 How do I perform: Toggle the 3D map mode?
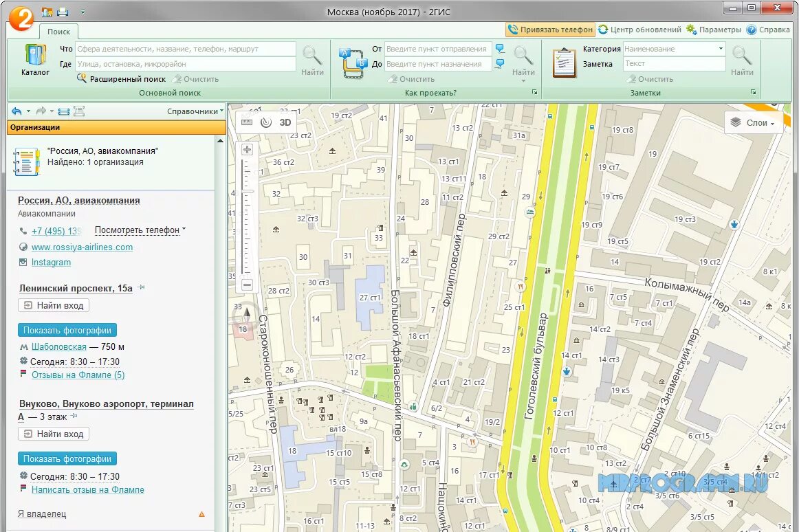click(285, 122)
